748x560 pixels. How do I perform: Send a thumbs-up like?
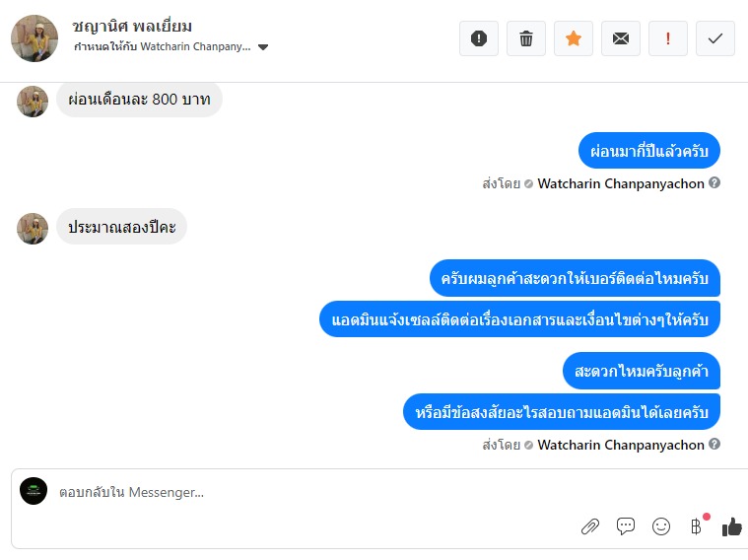[x=731, y=526]
